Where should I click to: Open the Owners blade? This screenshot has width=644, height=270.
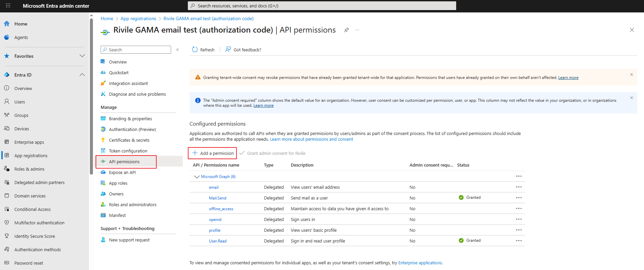[116, 194]
